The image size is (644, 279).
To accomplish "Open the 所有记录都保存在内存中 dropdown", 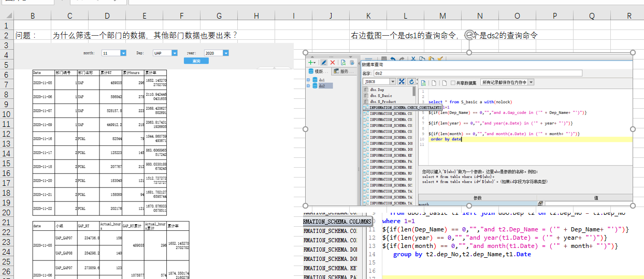I will [x=531, y=82].
